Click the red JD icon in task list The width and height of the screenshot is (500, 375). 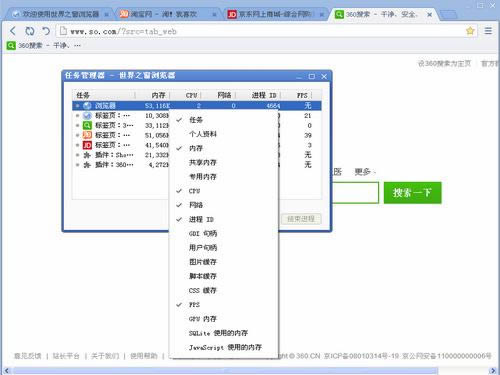pos(87,145)
